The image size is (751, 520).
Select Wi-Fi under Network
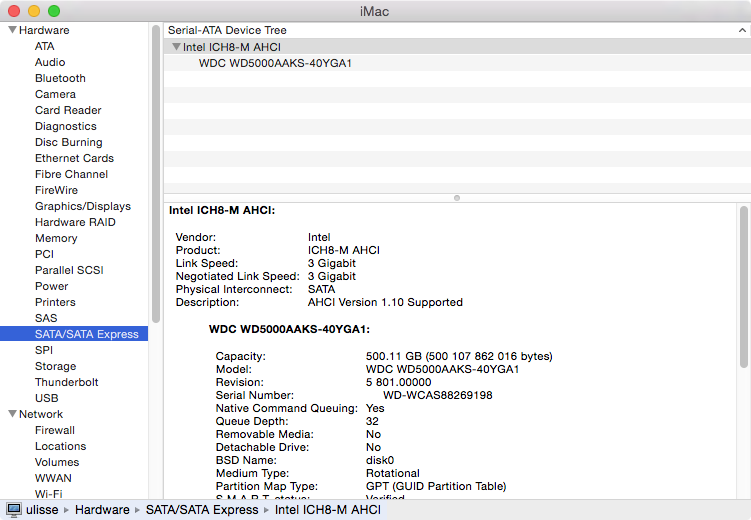(48, 494)
